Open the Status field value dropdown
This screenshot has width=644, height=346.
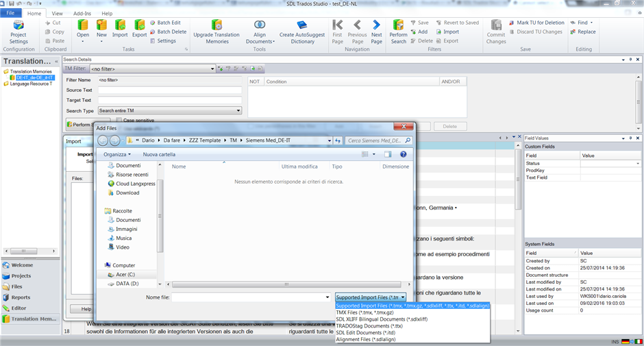click(638, 164)
